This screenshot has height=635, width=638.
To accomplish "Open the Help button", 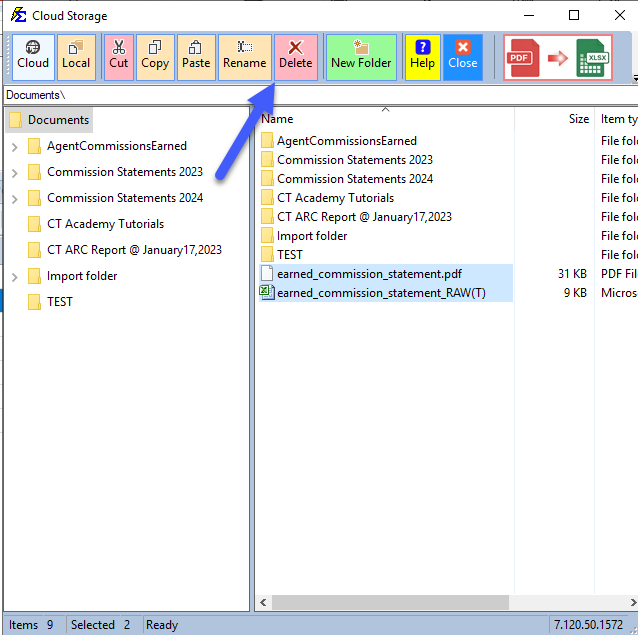I will (x=422, y=57).
